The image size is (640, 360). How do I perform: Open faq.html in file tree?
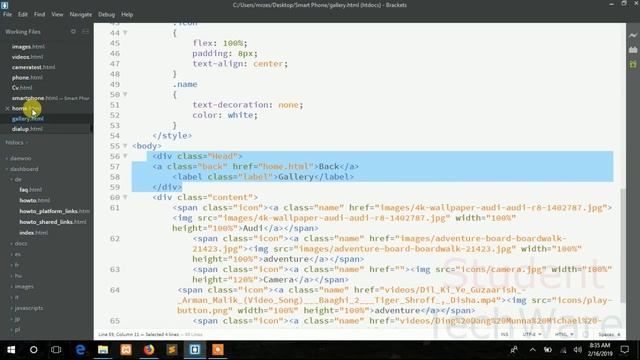pos(31,189)
